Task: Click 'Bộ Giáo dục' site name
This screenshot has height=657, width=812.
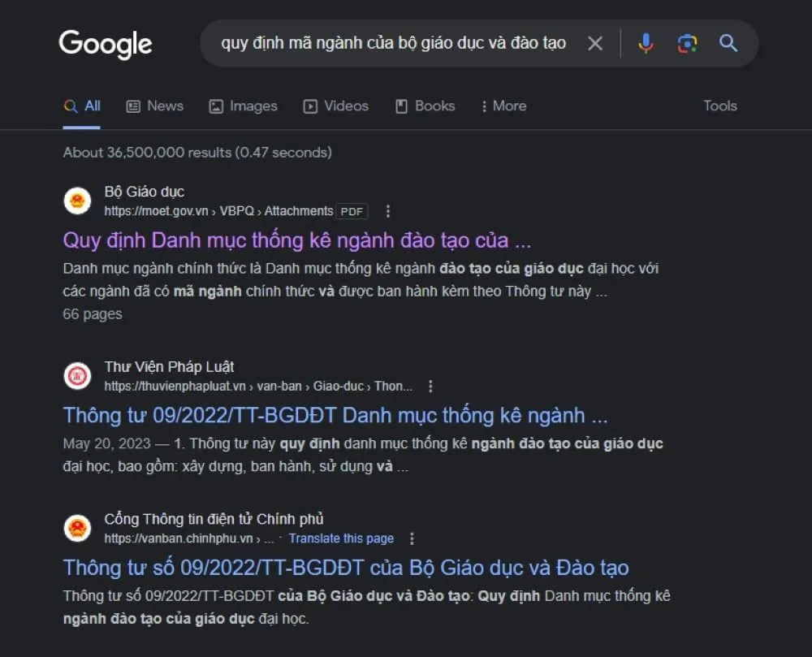Action: (x=145, y=192)
